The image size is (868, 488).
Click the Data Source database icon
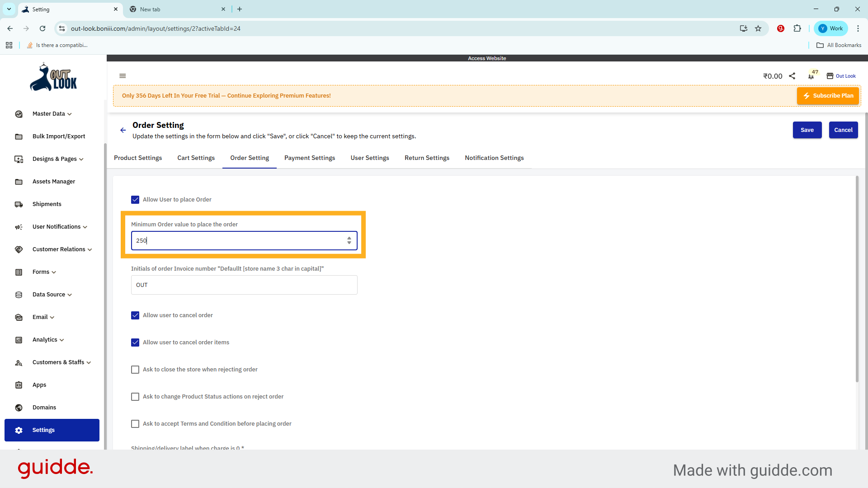19,295
